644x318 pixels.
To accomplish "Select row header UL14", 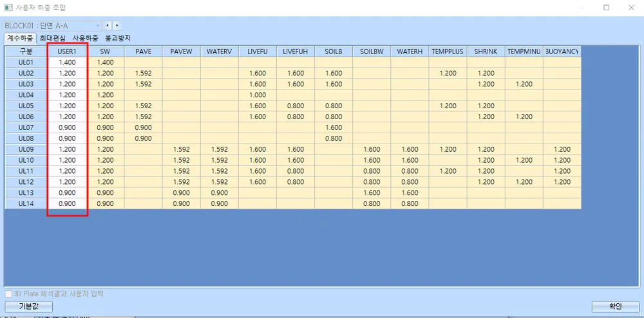I will [26, 203].
